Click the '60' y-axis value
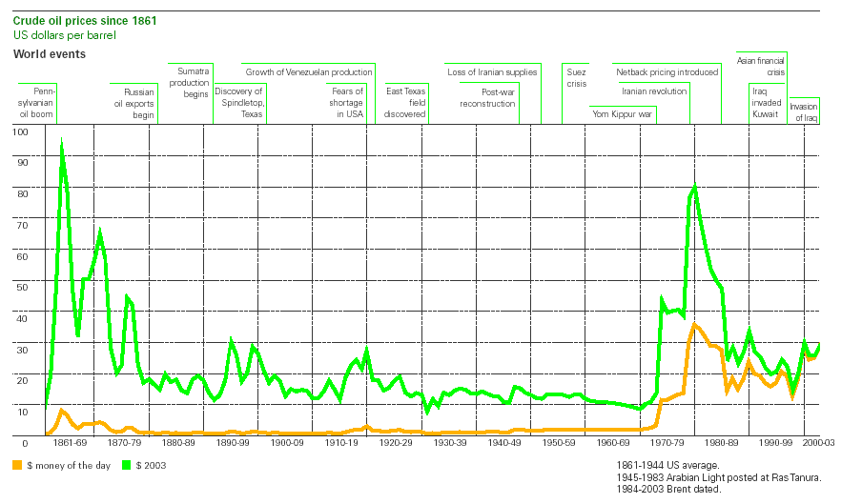The height and width of the screenshot is (504, 862). (x=23, y=256)
